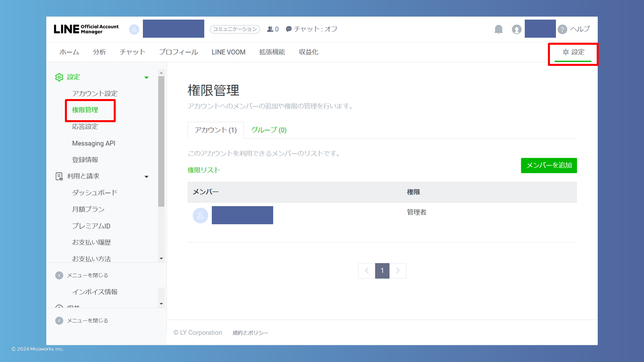This screenshot has width=644, height=362.
Task: Open インボイス情報 in the sidebar
Action: click(95, 292)
